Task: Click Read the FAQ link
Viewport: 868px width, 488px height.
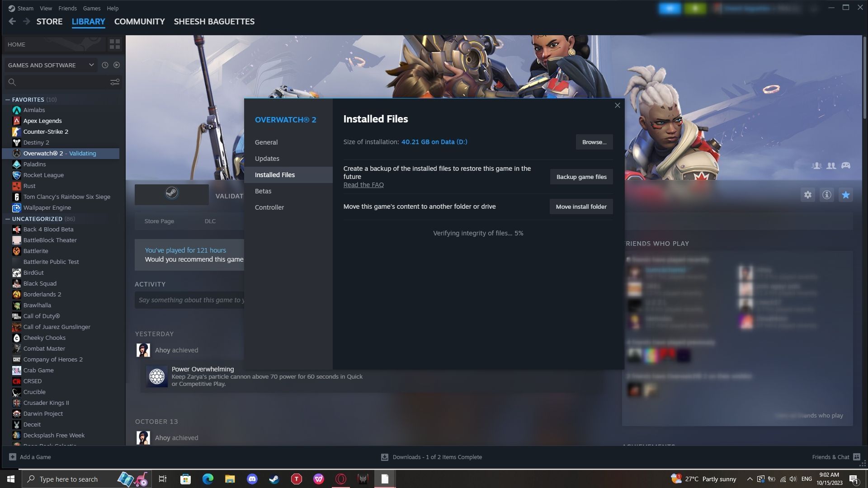Action: tap(363, 185)
